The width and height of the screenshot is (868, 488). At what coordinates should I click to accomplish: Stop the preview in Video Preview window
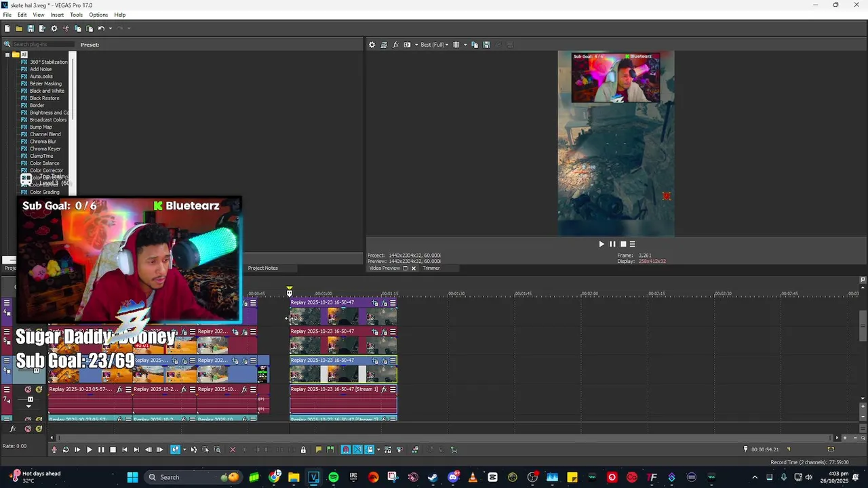(623, 244)
